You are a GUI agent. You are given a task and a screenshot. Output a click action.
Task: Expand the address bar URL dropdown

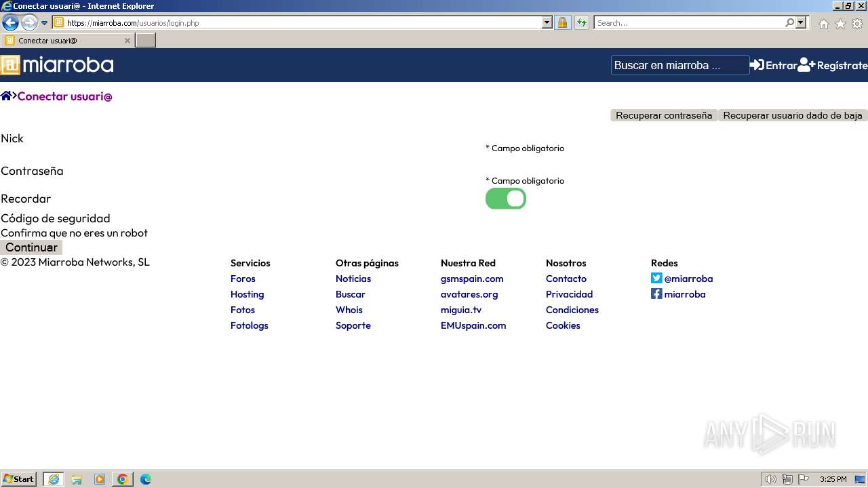tap(547, 23)
